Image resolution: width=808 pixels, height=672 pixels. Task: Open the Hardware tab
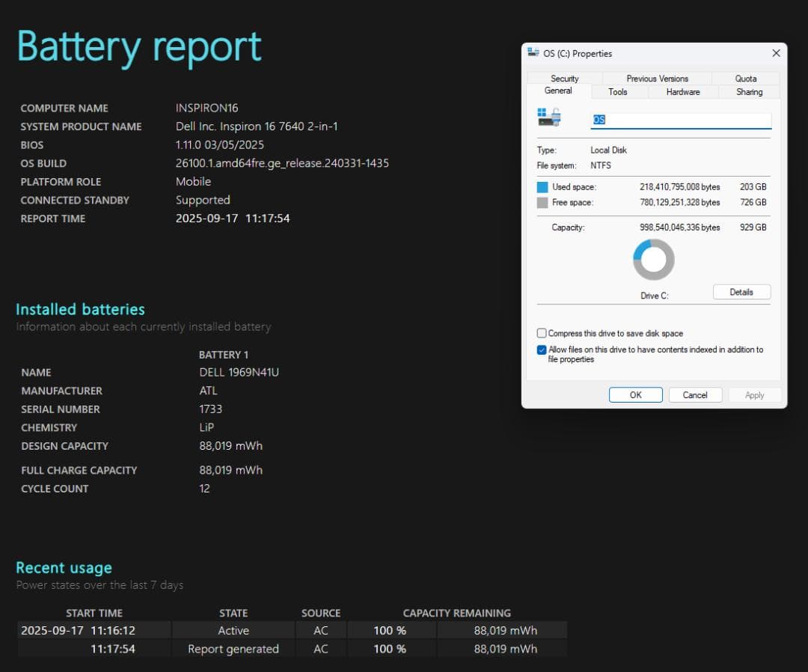[x=684, y=91]
